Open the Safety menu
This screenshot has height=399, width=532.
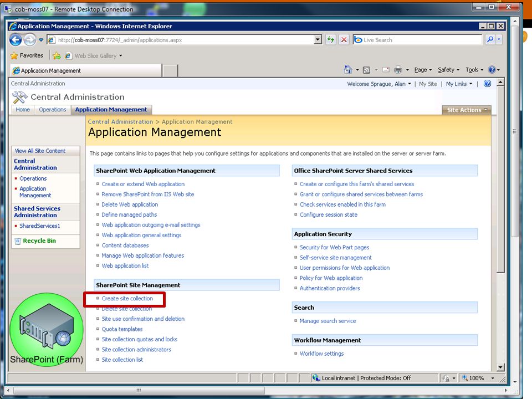(448, 70)
